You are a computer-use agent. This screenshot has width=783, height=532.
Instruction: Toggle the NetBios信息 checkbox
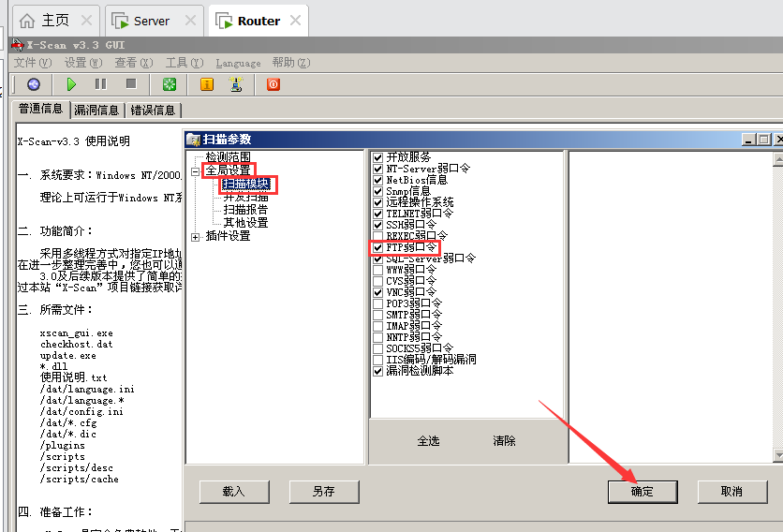click(x=378, y=180)
